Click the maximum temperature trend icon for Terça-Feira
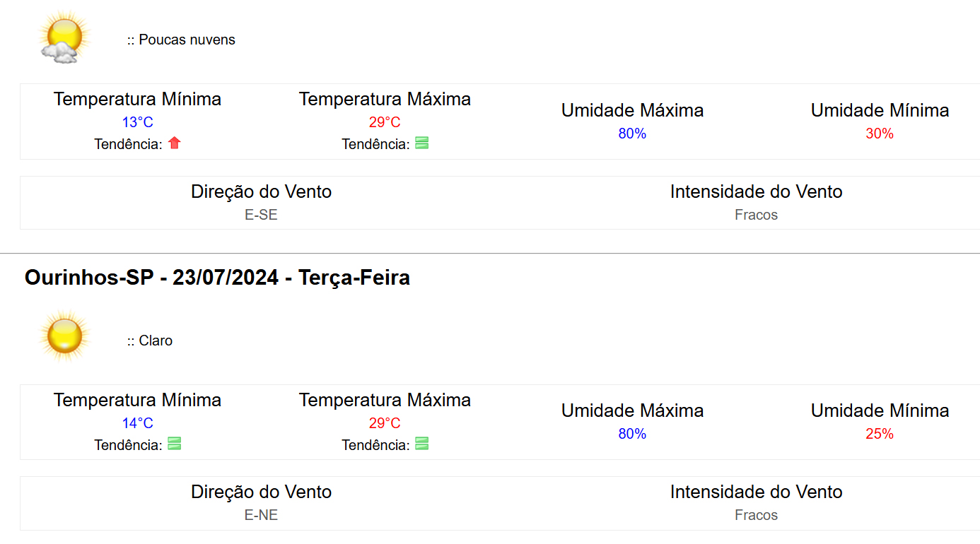Screen dimensions: 980x544 point(421,444)
